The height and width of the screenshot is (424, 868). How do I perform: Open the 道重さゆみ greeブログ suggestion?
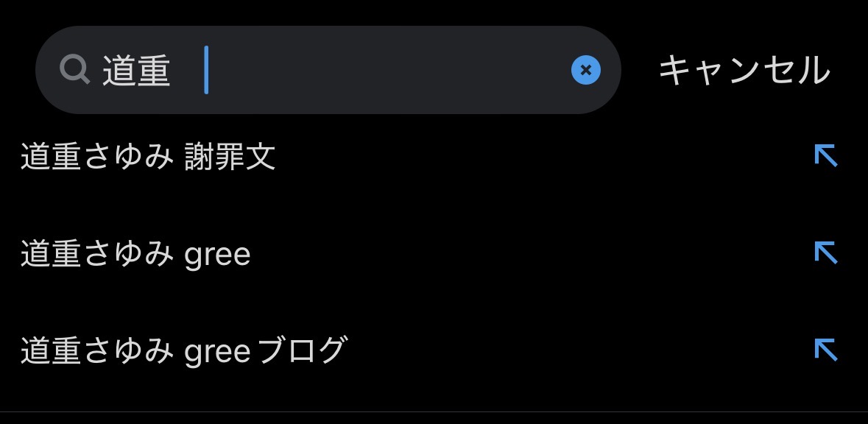pyautogui.click(x=434, y=350)
